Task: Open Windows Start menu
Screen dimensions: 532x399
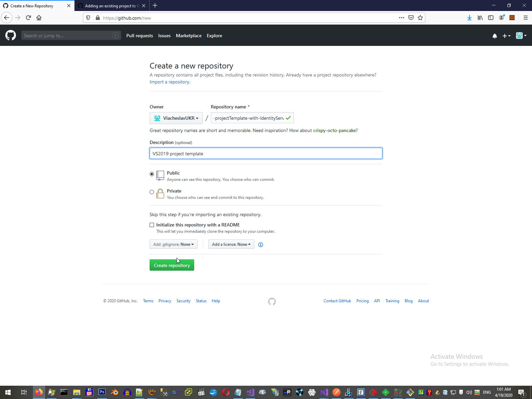Action: (x=8, y=392)
